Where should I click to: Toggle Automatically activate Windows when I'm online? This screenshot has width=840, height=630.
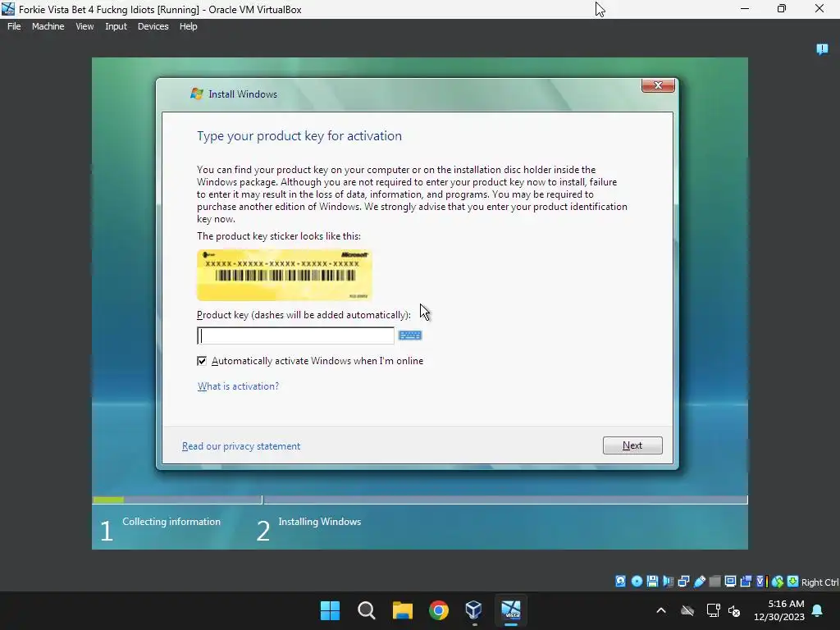pos(202,361)
